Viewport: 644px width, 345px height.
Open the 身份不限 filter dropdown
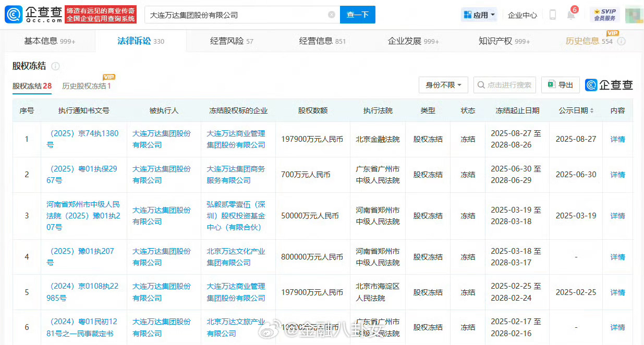point(443,85)
